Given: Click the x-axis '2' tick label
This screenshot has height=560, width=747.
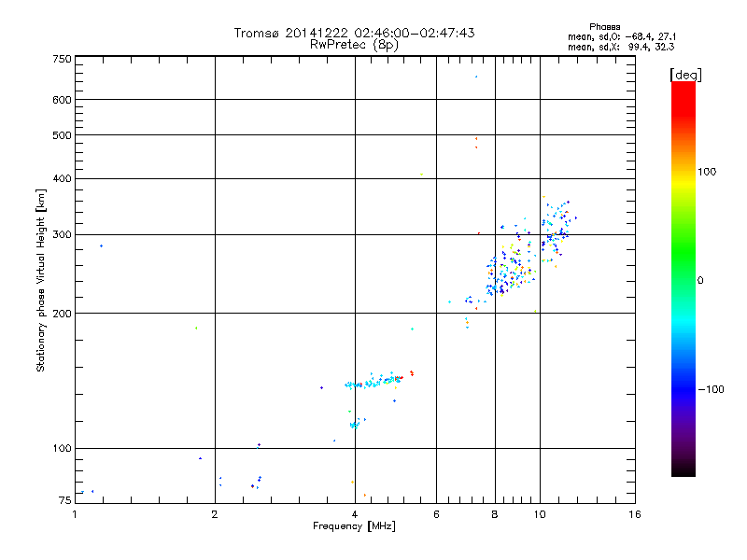Looking at the screenshot, I should (x=215, y=514).
